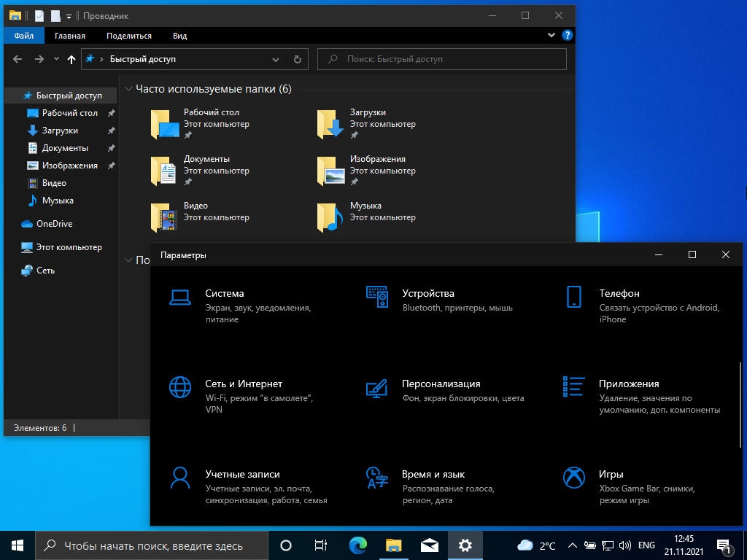The height and width of the screenshot is (560, 747).
Task: Open Время и язык settings icon
Action: point(376,478)
